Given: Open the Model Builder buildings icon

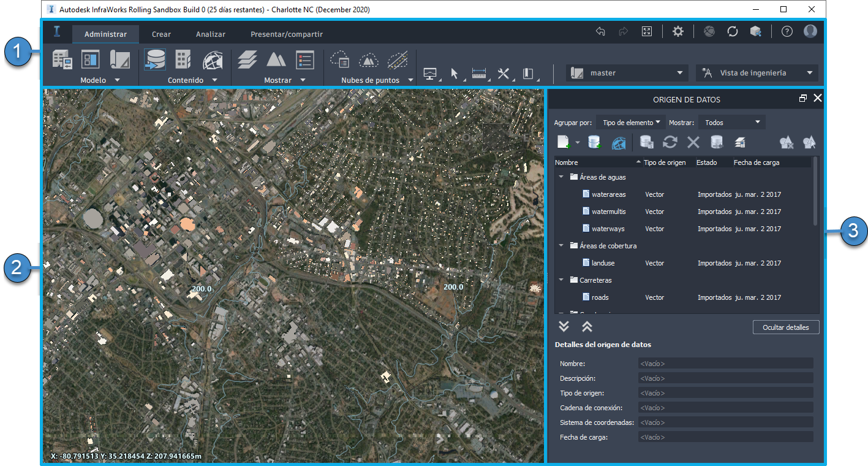Looking at the screenshot, I should 62,59.
